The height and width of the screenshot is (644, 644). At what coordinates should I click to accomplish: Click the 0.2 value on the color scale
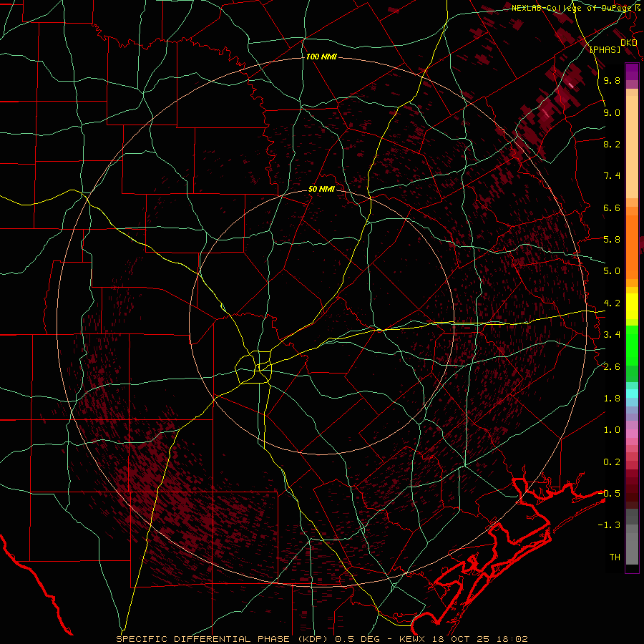pyautogui.click(x=612, y=462)
